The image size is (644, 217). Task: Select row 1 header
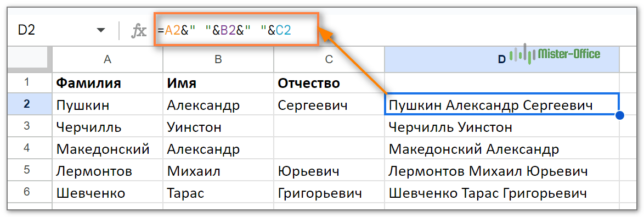pos(27,82)
